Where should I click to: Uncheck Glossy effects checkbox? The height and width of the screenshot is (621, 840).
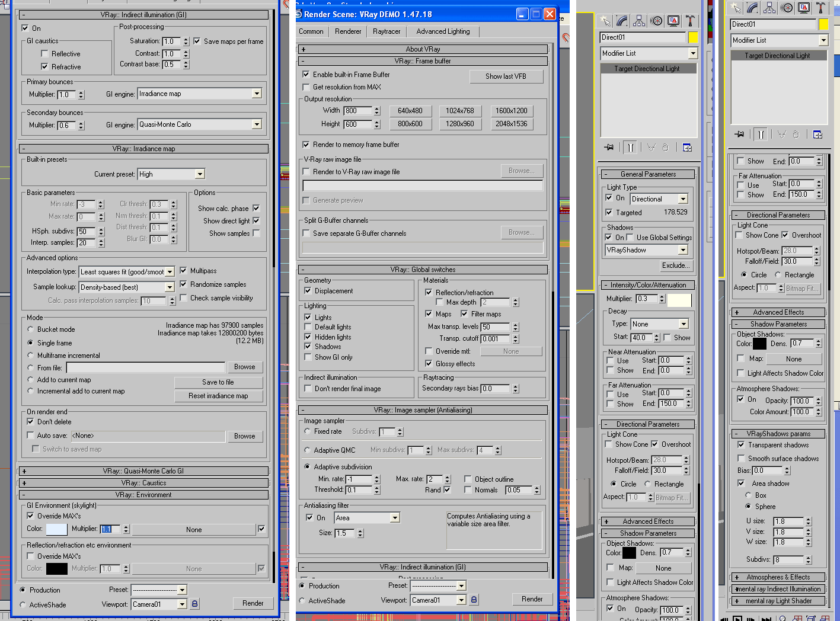pyautogui.click(x=429, y=364)
